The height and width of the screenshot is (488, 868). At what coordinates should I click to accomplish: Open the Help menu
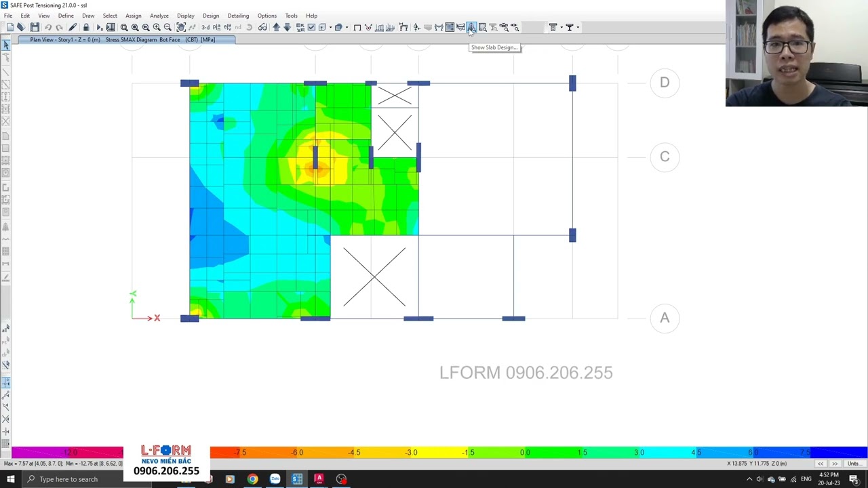[x=311, y=16]
